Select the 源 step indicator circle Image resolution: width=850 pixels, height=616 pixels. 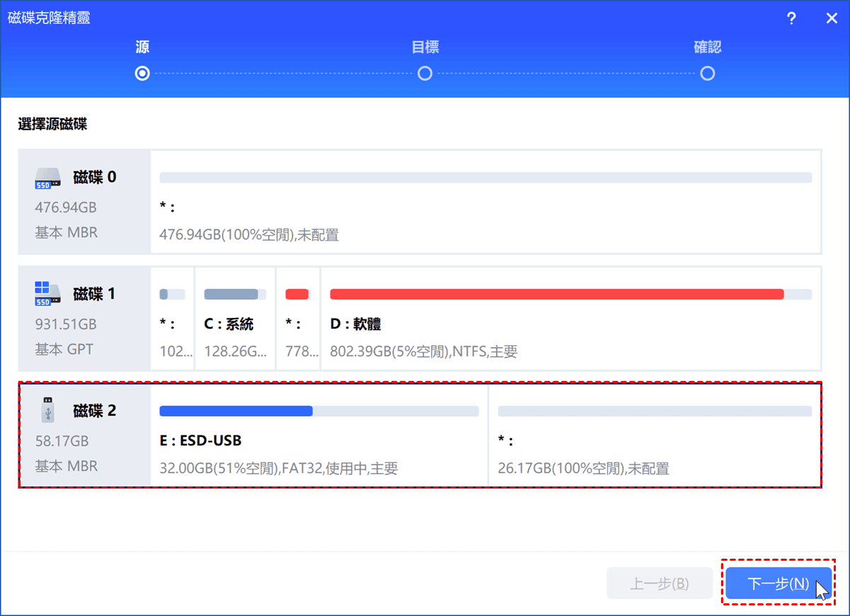(142, 74)
